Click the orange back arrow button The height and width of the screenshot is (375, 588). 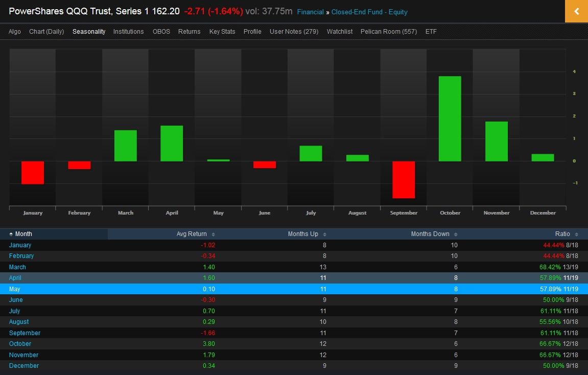[576, 11]
